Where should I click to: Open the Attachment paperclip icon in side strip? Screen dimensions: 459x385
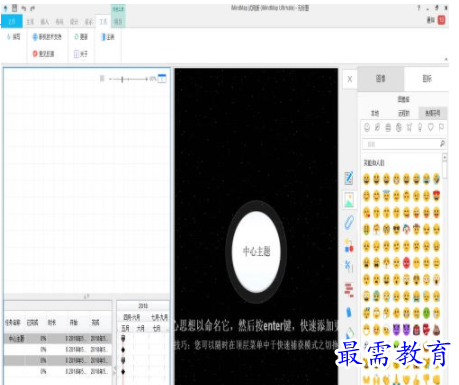tap(349, 222)
